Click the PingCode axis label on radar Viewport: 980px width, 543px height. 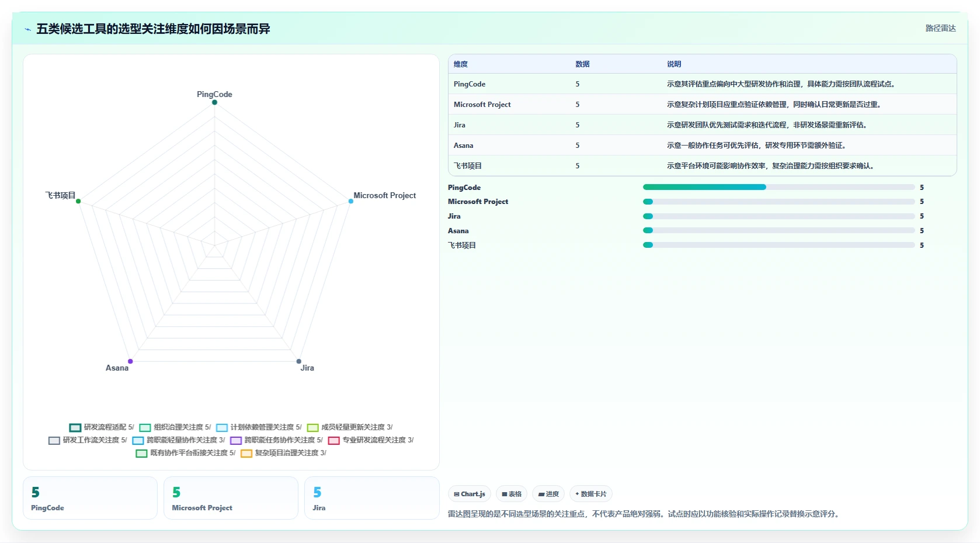click(214, 94)
